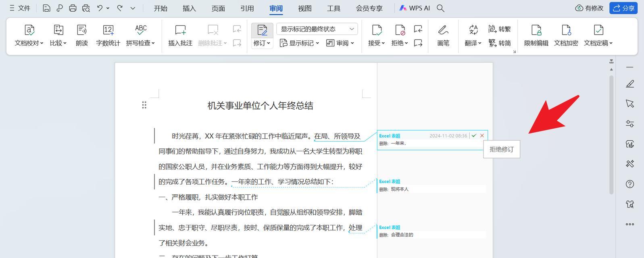
Task: Select the revision bubble 删除: 合理合法的
Action: [432, 231]
